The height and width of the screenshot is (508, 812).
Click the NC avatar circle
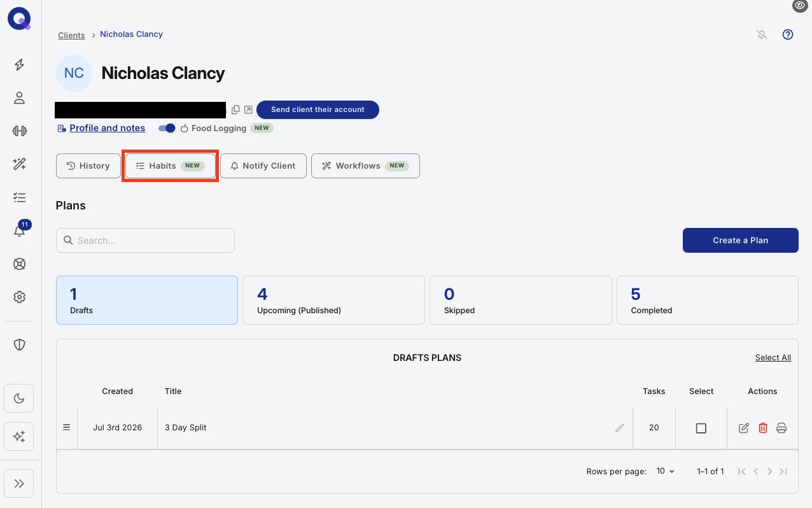(x=74, y=73)
